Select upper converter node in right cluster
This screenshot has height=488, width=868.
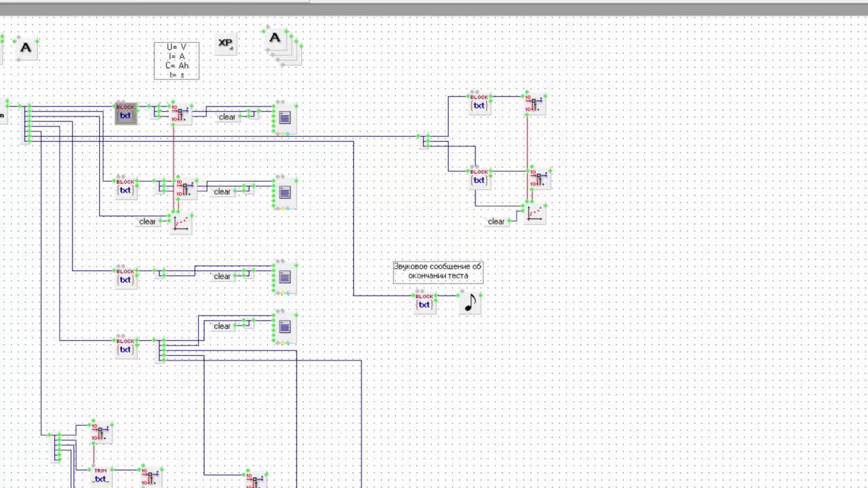click(x=534, y=103)
